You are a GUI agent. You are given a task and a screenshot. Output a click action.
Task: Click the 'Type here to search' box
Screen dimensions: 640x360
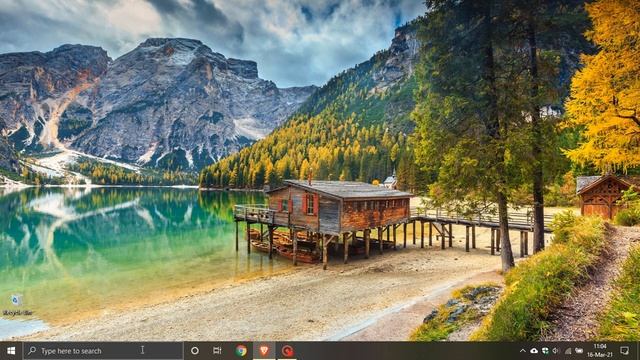click(103, 351)
